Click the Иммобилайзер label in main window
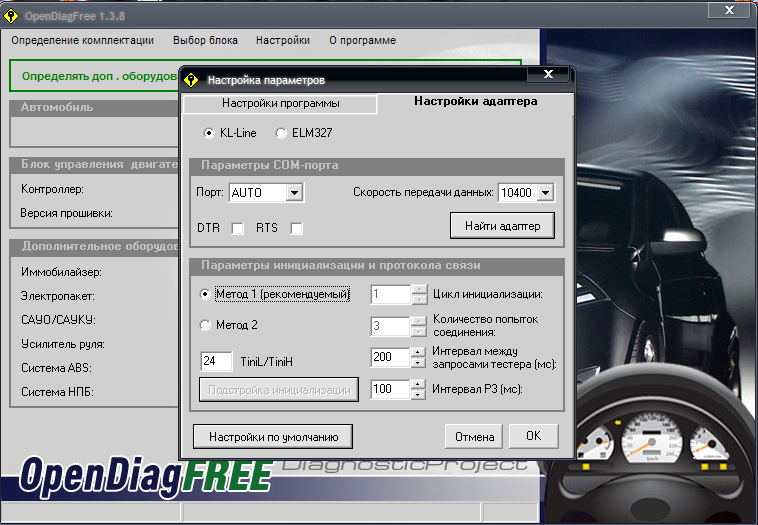This screenshot has height=525, width=758. tap(61, 272)
